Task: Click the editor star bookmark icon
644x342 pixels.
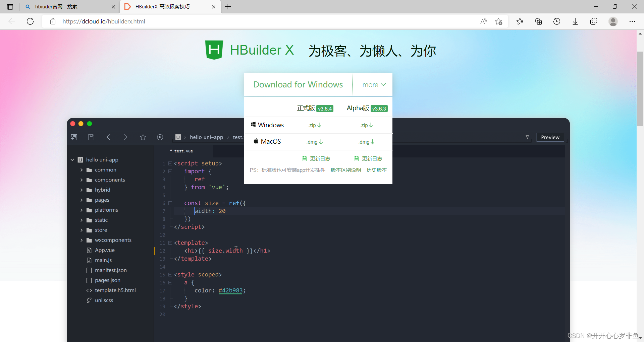Action: tap(143, 137)
